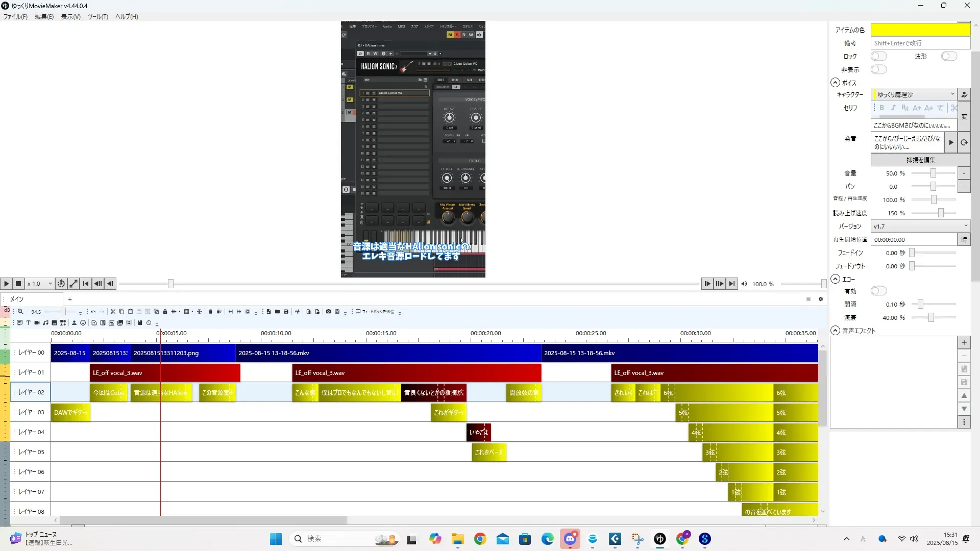
Task: Toggle the ロック lock switch
Action: [878, 56]
